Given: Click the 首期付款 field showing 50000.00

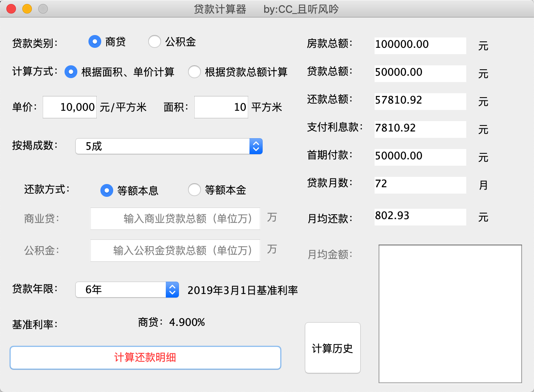Looking at the screenshot, I should tap(420, 157).
